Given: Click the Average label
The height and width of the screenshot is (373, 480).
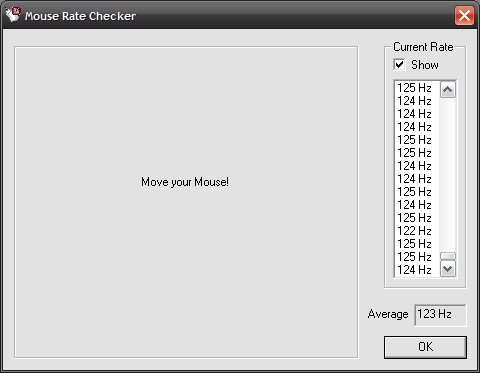Looking at the screenshot, I should coord(388,314).
